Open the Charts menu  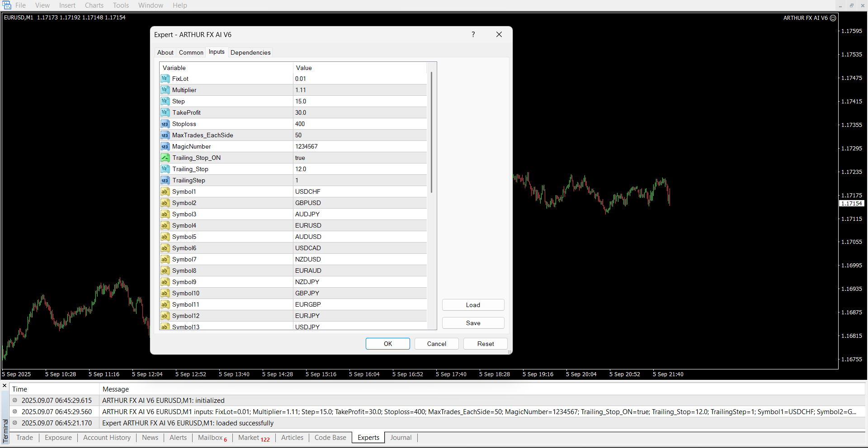click(94, 5)
